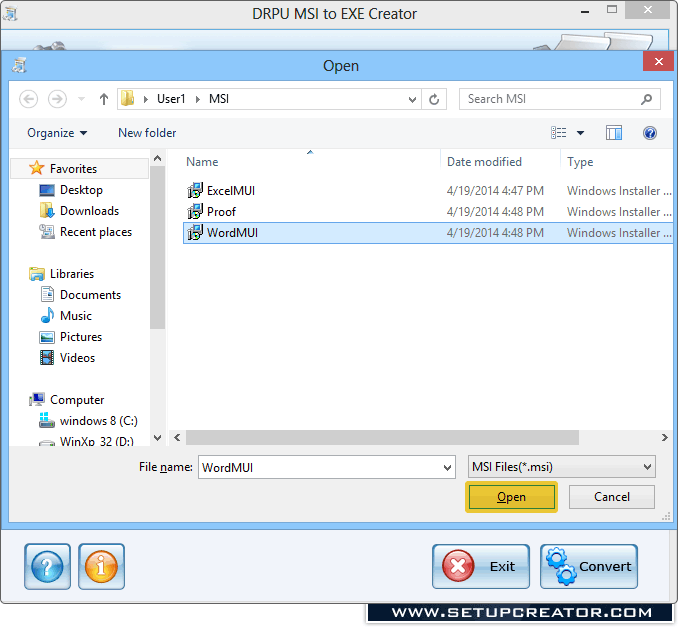The height and width of the screenshot is (627, 678).
Task: Open the recent locations dropdown arrow
Action: pyautogui.click(x=81, y=99)
